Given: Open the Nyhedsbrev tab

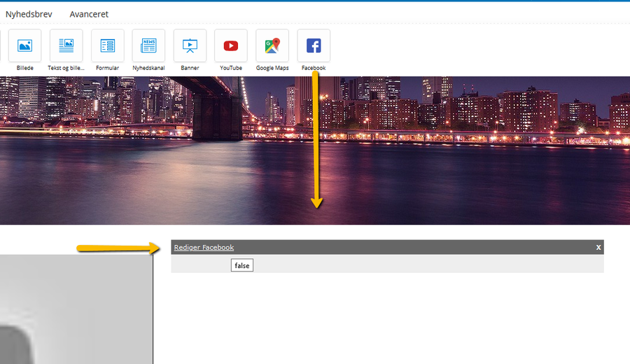Looking at the screenshot, I should (x=29, y=14).
